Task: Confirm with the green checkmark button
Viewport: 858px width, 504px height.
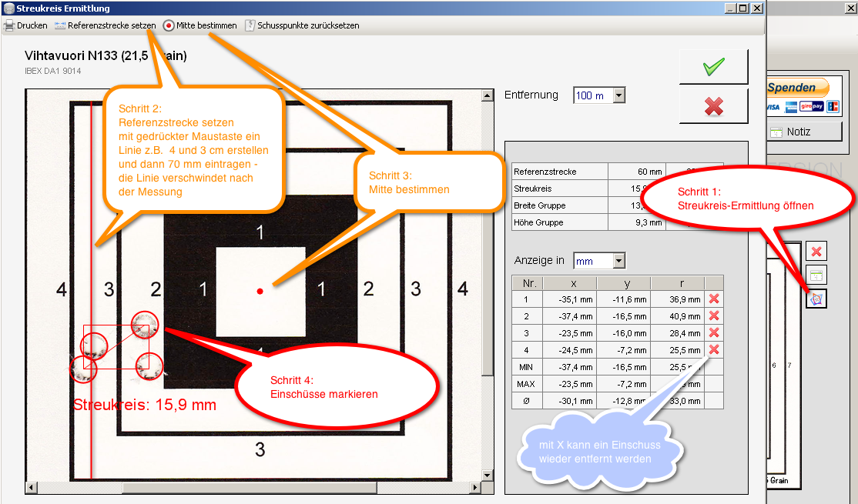Action: [713, 67]
